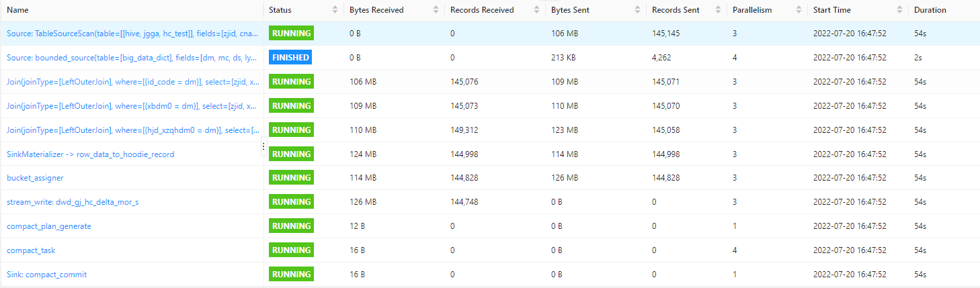Image resolution: width=980 pixels, height=288 pixels.
Task: Open the bounded_source big_data_dict vertex
Action: (x=132, y=58)
